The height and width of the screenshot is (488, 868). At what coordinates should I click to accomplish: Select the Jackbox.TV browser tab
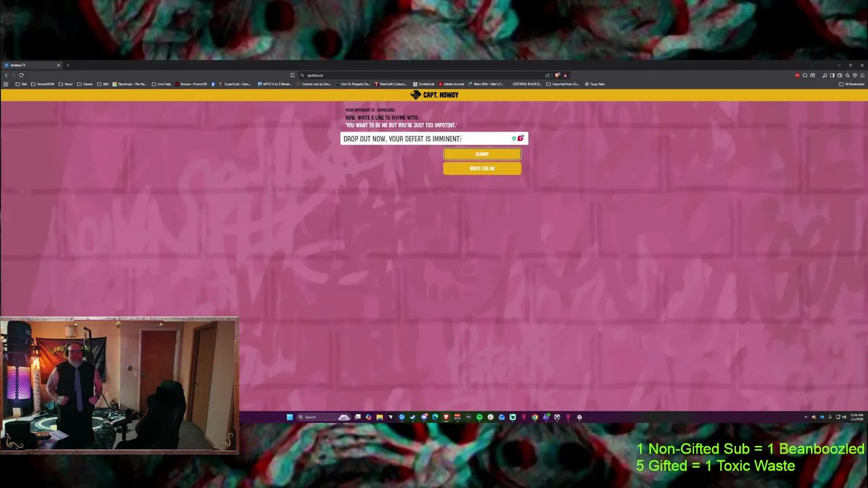(31, 65)
